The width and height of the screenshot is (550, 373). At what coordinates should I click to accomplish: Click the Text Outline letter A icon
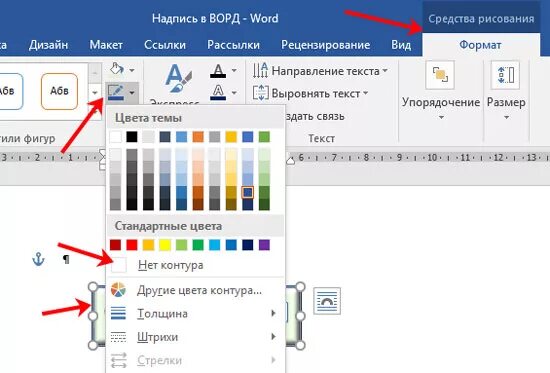[218, 93]
